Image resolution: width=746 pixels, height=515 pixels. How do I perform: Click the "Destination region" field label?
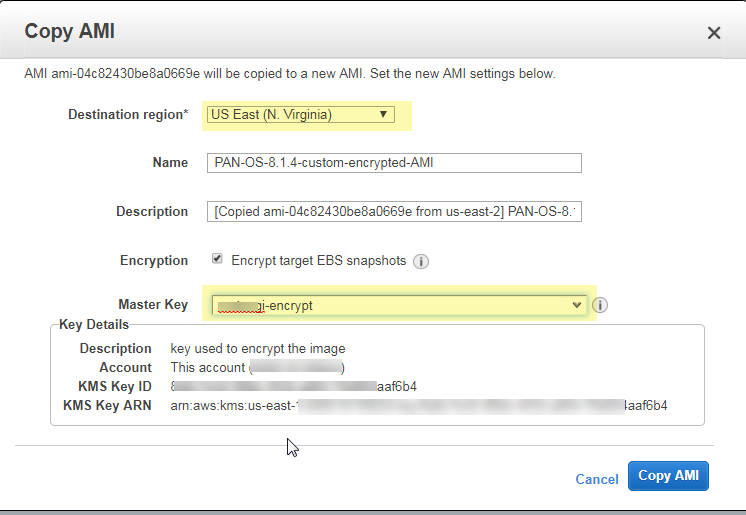coord(128,115)
